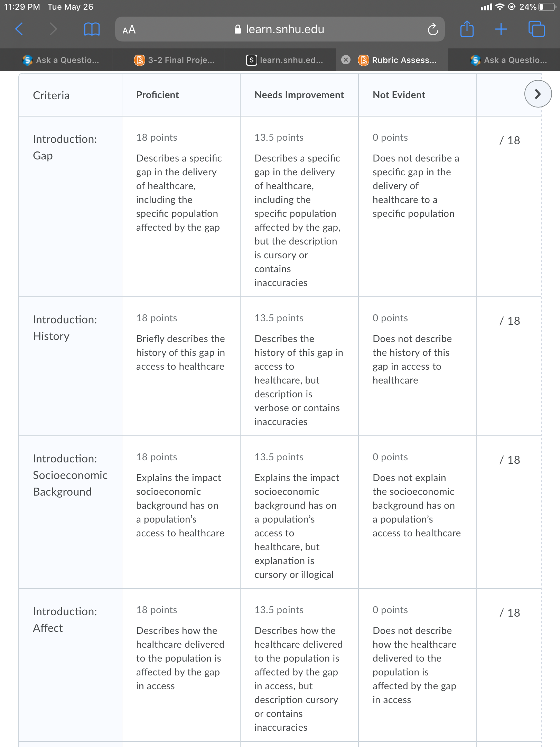Screen dimensions: 560x747
Task: Switch to the learn.snhu.edu tab
Action: pos(285,60)
